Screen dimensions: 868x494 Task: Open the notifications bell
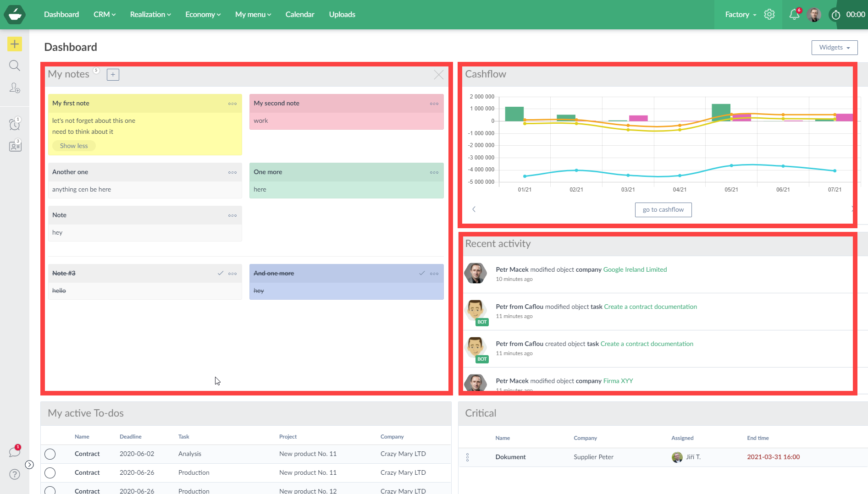tap(794, 15)
